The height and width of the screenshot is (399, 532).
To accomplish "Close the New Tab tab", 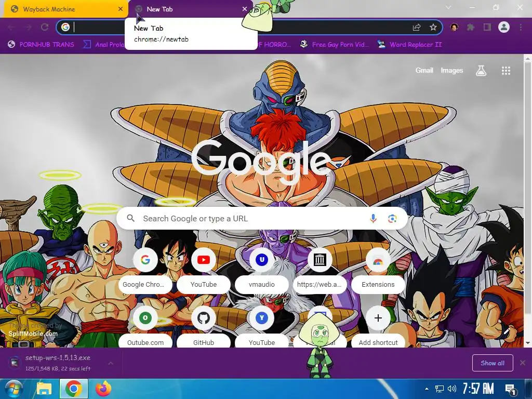I will (245, 9).
